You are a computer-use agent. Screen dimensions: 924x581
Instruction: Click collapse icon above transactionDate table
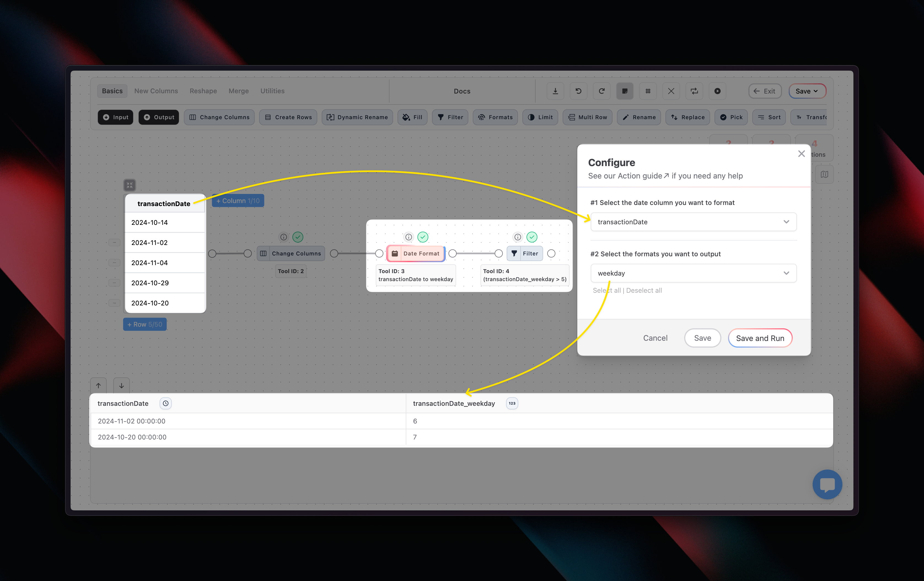click(130, 185)
